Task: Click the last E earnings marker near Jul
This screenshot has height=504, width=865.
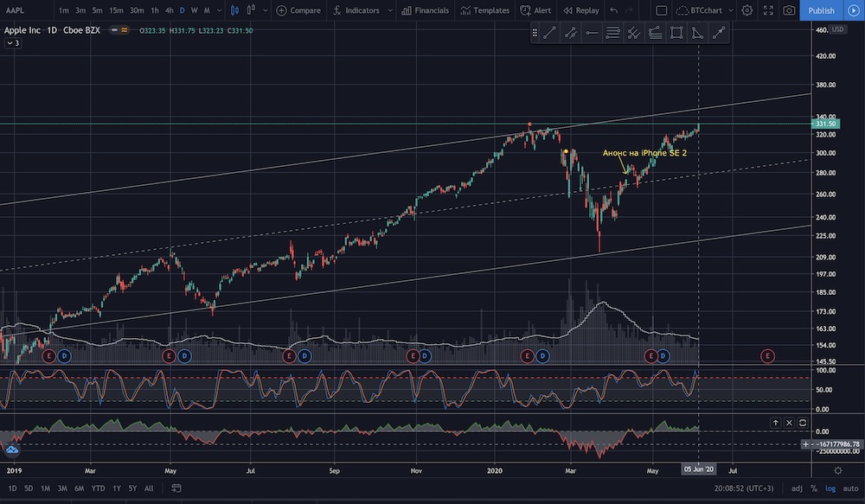Action: tap(767, 356)
